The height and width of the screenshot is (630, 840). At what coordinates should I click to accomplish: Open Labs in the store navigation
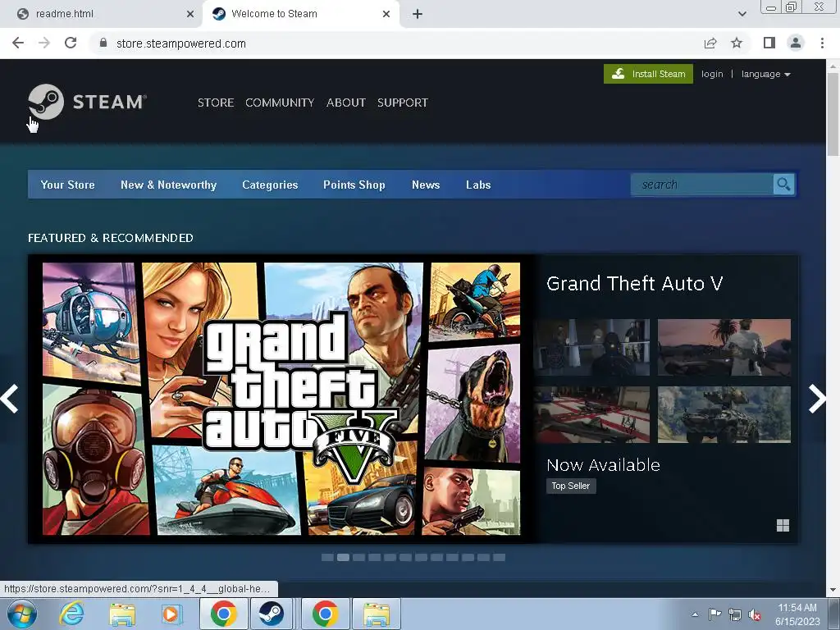point(478,185)
